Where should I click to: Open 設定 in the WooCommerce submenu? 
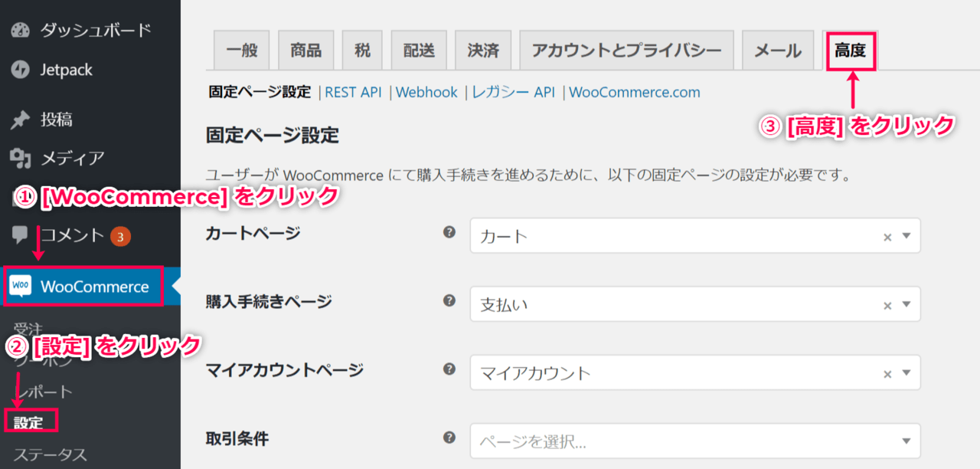[x=28, y=421]
